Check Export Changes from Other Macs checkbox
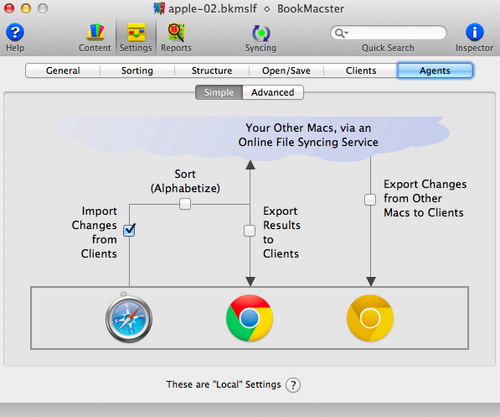The height and width of the screenshot is (417, 500). (x=370, y=200)
